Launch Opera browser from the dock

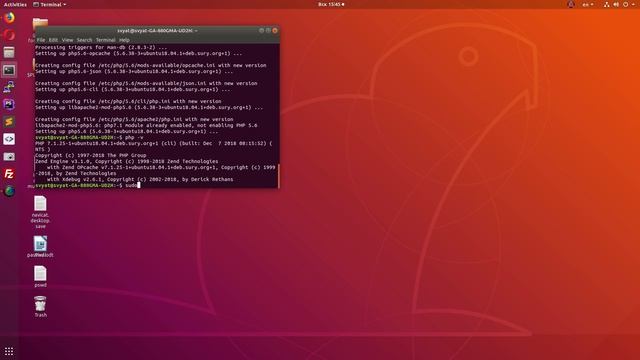[x=9, y=35]
